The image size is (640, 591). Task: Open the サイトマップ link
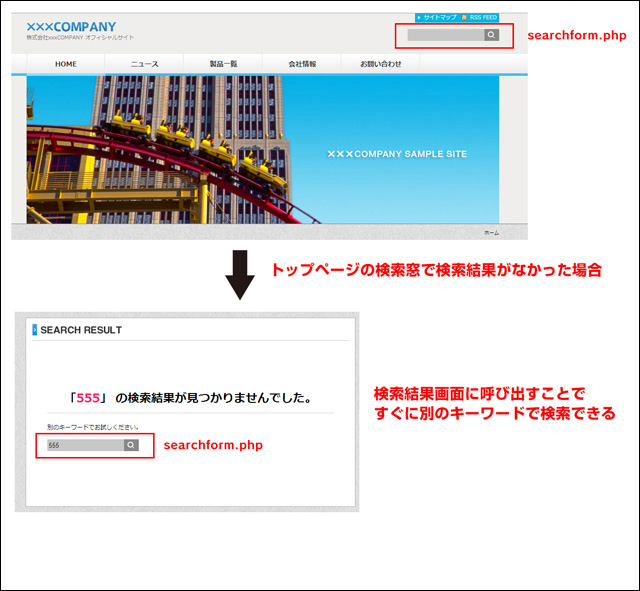439,18
